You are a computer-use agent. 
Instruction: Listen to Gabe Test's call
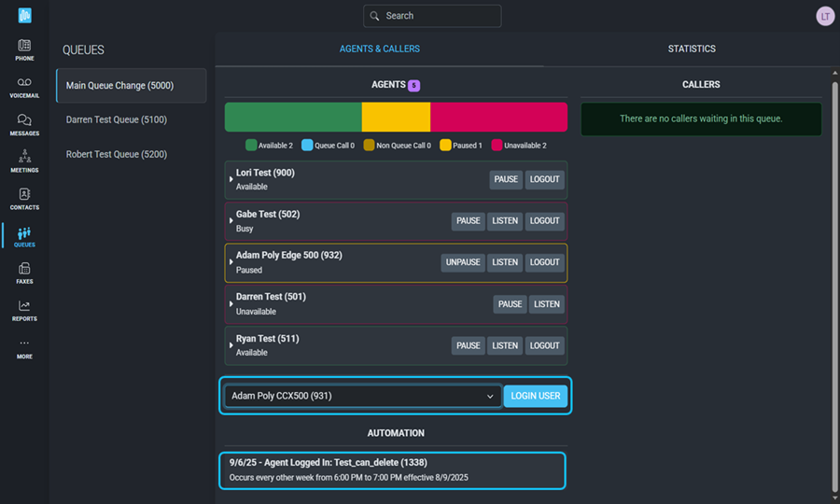coord(505,221)
